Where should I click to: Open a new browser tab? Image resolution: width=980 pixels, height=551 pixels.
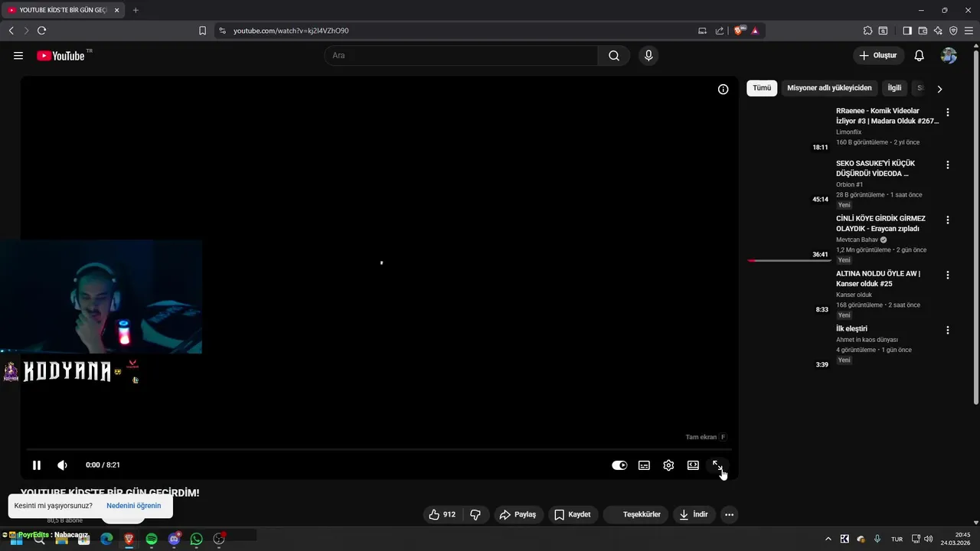click(x=136, y=10)
